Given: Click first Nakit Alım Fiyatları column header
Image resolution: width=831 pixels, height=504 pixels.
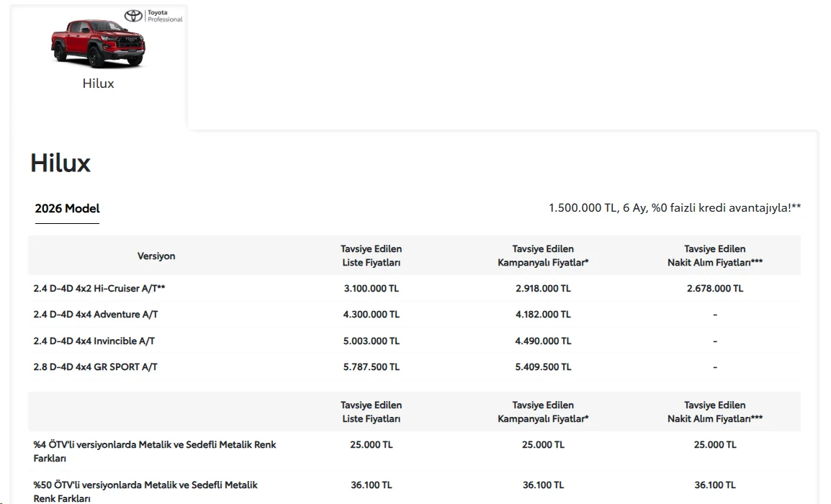Looking at the screenshot, I should pos(714,256).
